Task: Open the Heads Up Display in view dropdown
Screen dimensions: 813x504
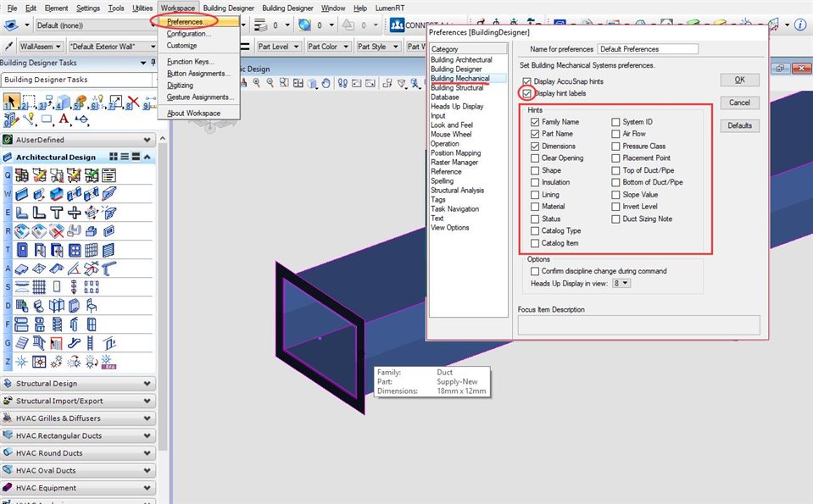Action: pyautogui.click(x=621, y=283)
